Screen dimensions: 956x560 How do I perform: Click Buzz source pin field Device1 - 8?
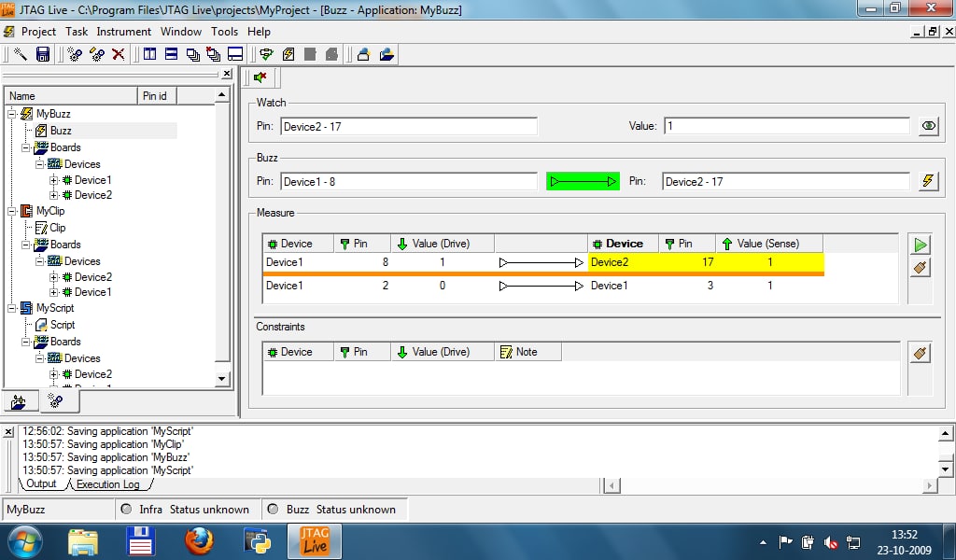tap(409, 181)
